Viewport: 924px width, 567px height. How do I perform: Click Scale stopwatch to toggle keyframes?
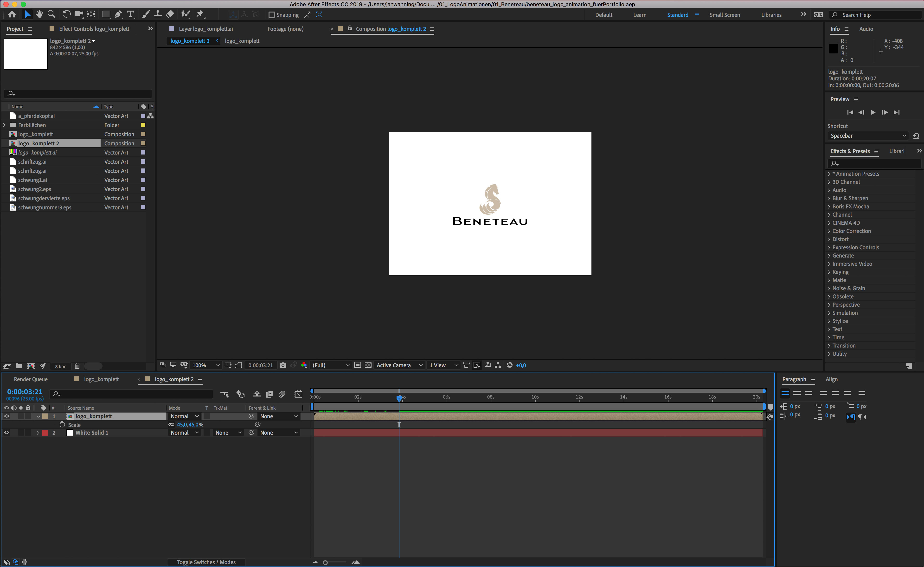(x=62, y=425)
